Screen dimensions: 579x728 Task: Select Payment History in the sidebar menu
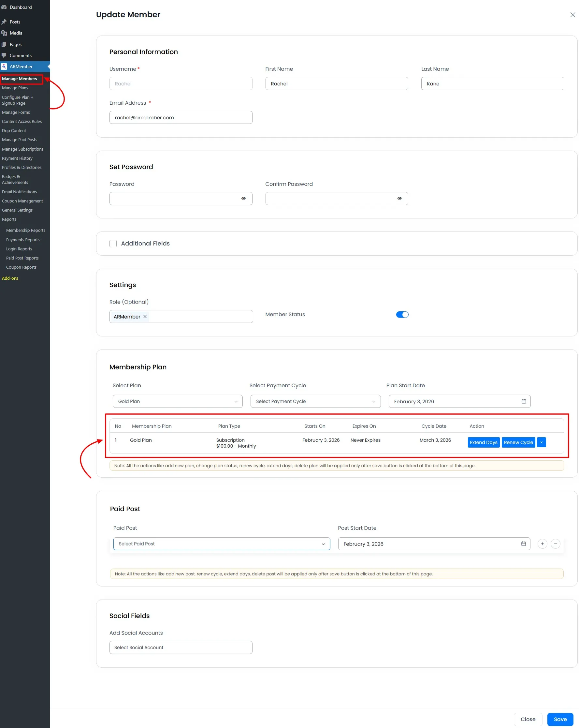17,158
